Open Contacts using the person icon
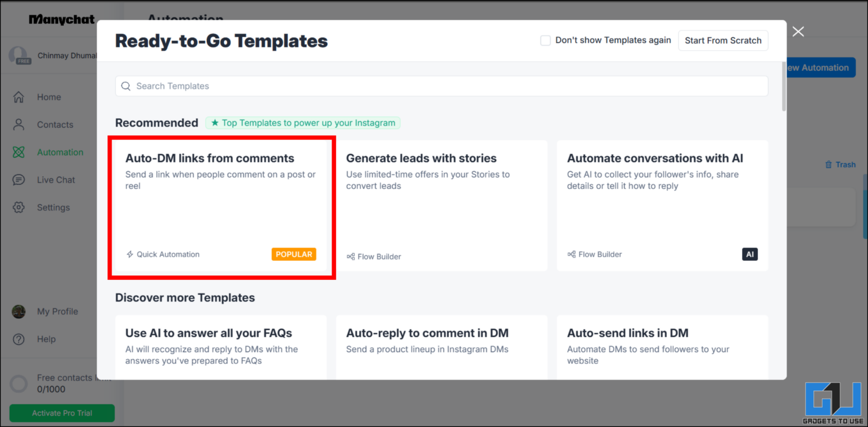 click(19, 124)
